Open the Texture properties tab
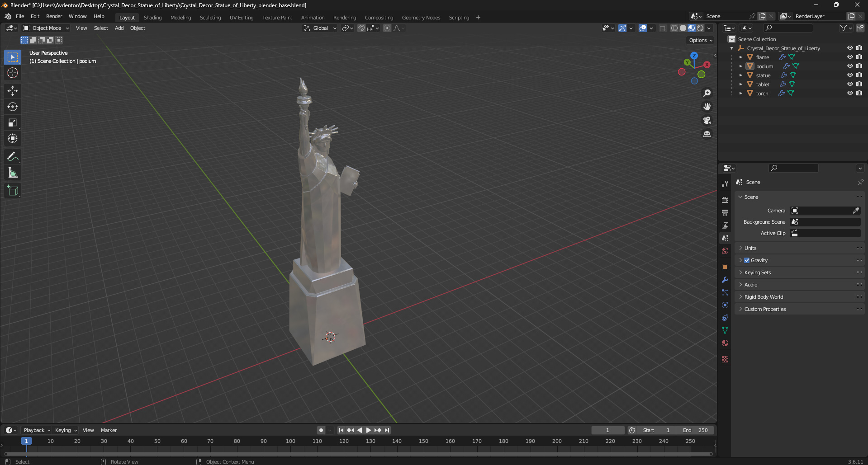Viewport: 868px width, 465px height. click(x=725, y=359)
